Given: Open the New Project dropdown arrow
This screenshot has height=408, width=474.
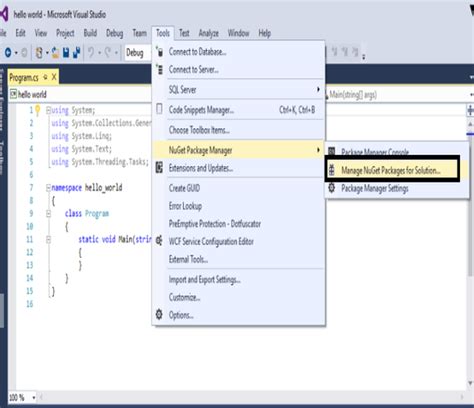Looking at the screenshot, I should (47, 53).
